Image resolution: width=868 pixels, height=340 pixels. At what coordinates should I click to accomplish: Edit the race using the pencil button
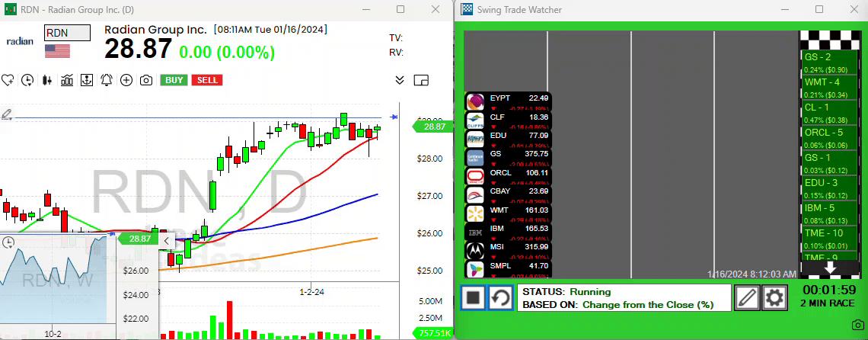tap(748, 297)
